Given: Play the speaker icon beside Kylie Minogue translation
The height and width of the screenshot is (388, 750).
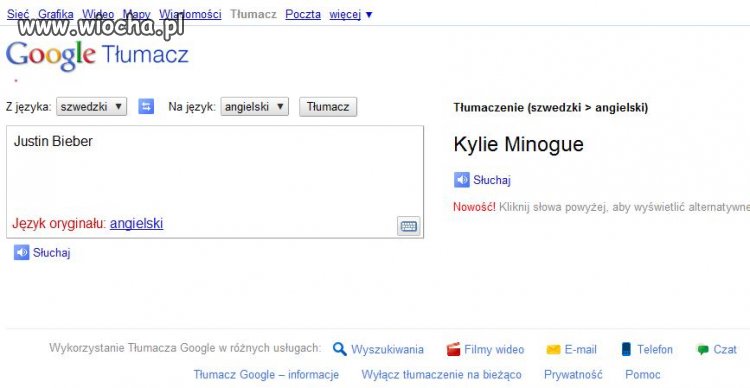Looking at the screenshot, I should (462, 180).
